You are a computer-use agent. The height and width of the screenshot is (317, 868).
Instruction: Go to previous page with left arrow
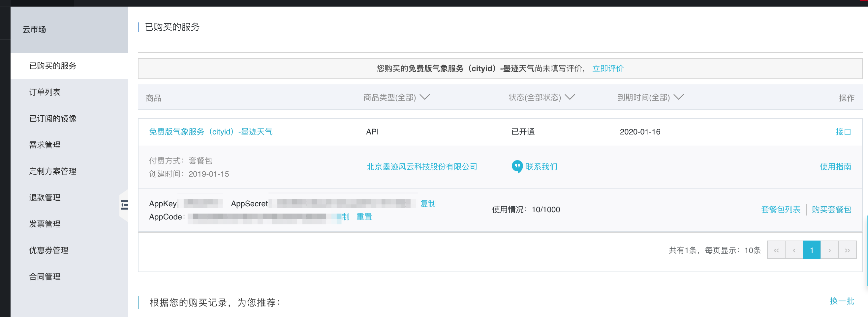tap(794, 250)
